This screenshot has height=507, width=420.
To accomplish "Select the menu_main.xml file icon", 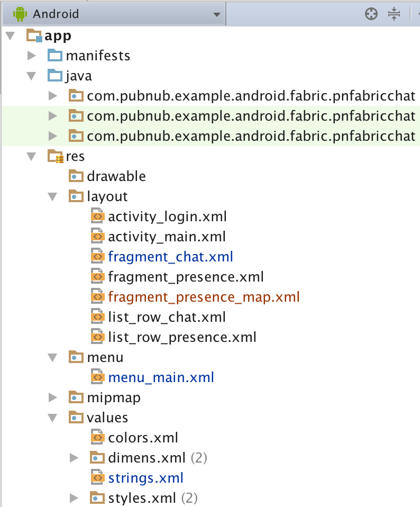I will [97, 377].
